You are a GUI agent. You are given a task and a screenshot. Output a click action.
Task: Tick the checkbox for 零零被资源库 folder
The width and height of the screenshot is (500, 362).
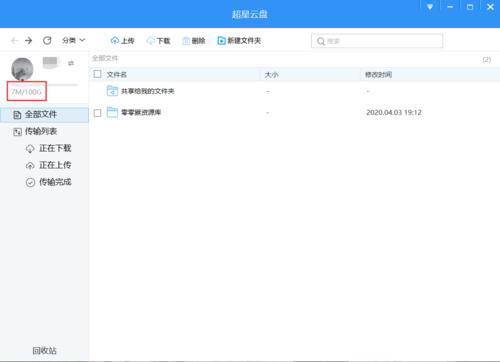(x=97, y=113)
